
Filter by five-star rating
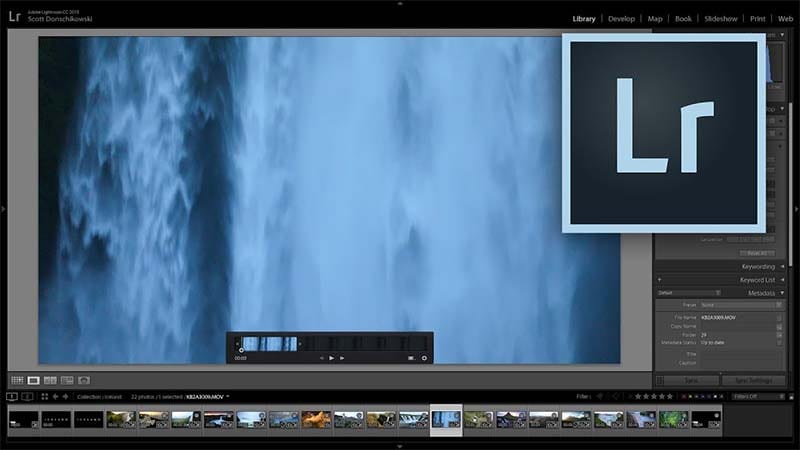pyautogui.click(x=670, y=396)
